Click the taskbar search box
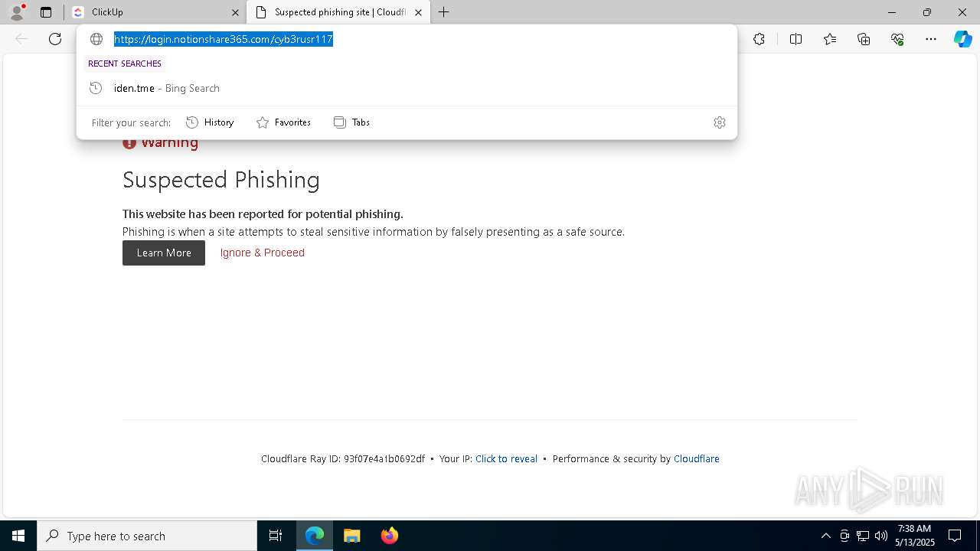 [147, 536]
